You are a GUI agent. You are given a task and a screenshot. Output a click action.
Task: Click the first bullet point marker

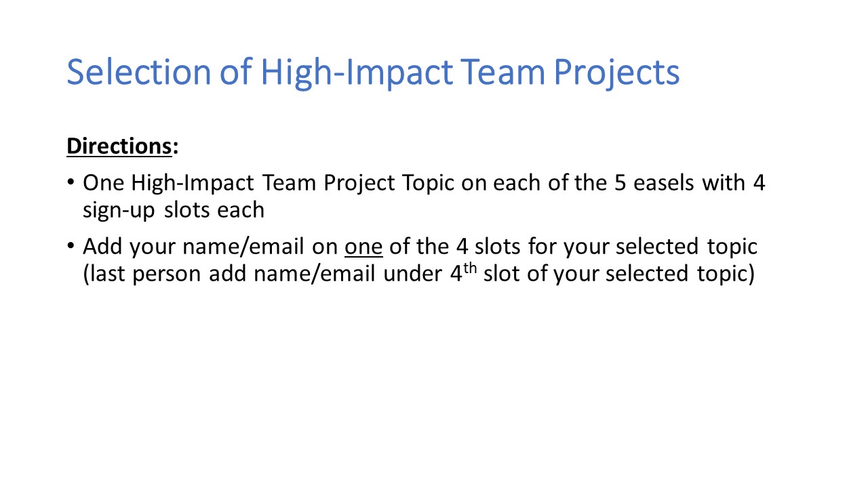[71, 184]
